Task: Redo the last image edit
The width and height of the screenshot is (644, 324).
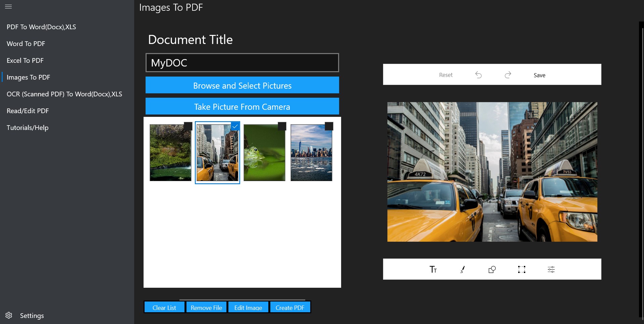Action: pyautogui.click(x=507, y=75)
